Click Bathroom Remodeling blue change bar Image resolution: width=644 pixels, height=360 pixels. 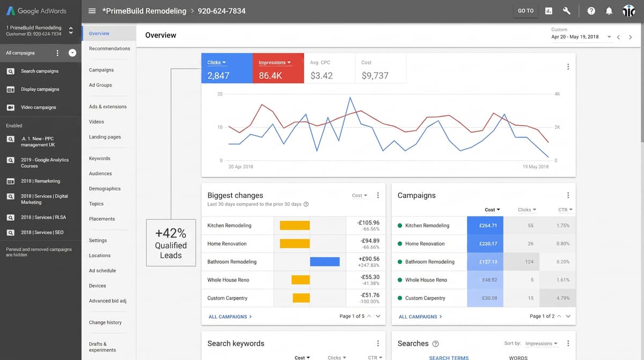coord(325,262)
